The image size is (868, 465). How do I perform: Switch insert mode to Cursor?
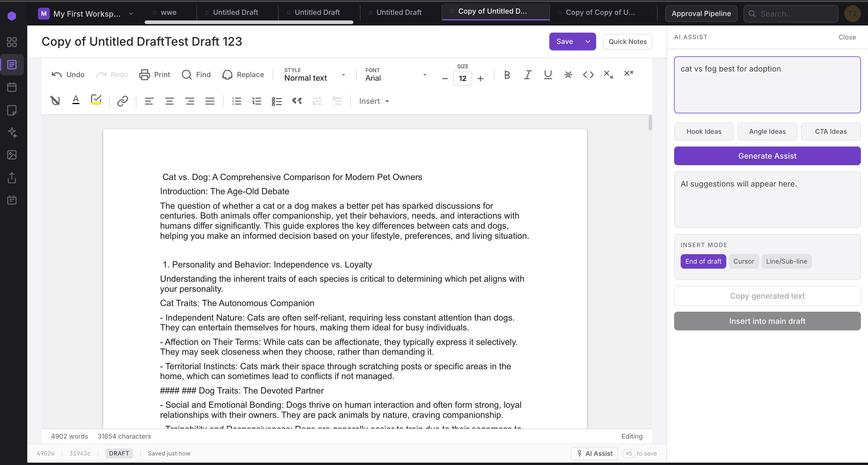pyautogui.click(x=744, y=261)
